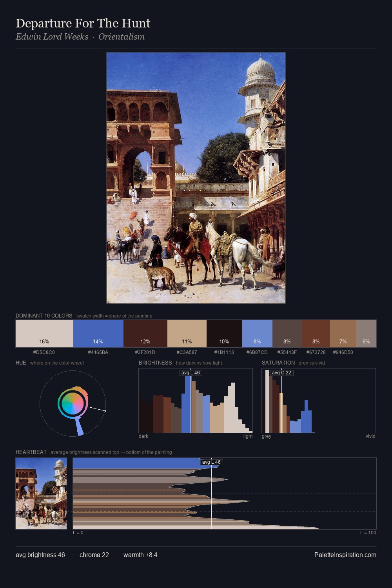Image resolution: width=392 pixels, height=588 pixels.
Task: Click the L = 0 axis label
Action: tap(78, 533)
